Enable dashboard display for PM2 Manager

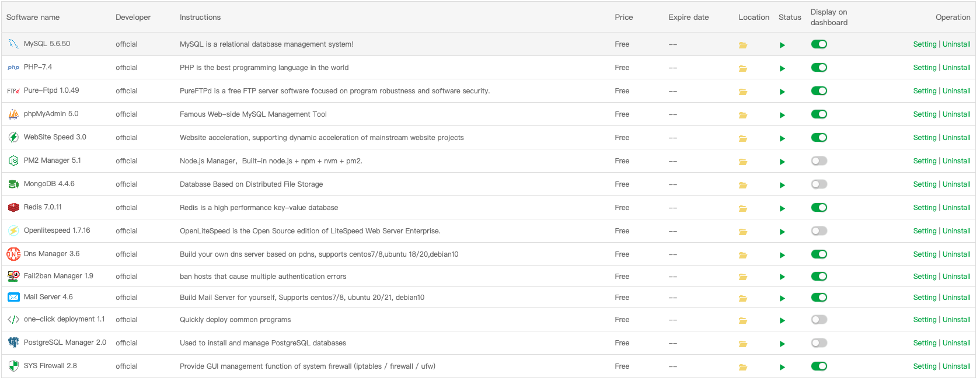coord(819,161)
